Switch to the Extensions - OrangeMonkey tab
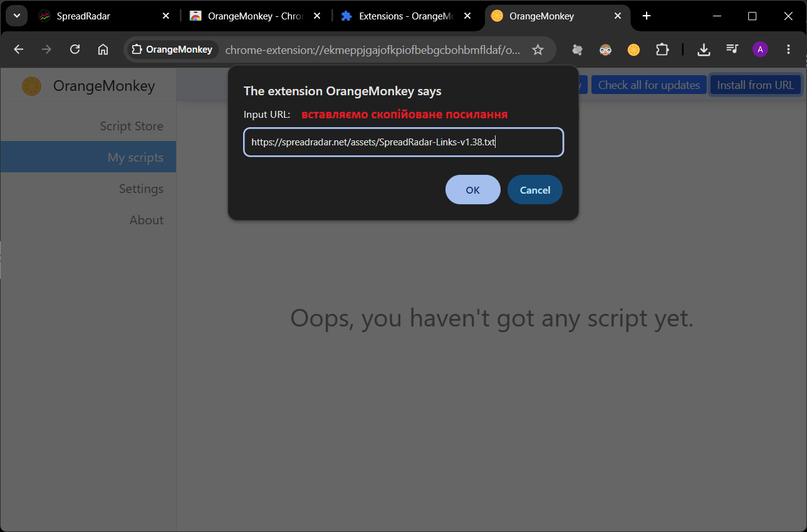 405,16
